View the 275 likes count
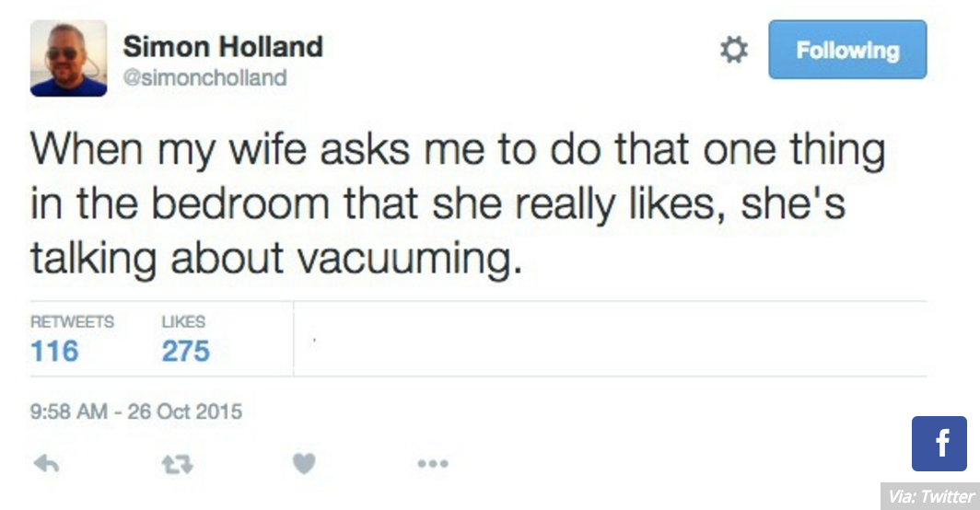 coord(186,351)
